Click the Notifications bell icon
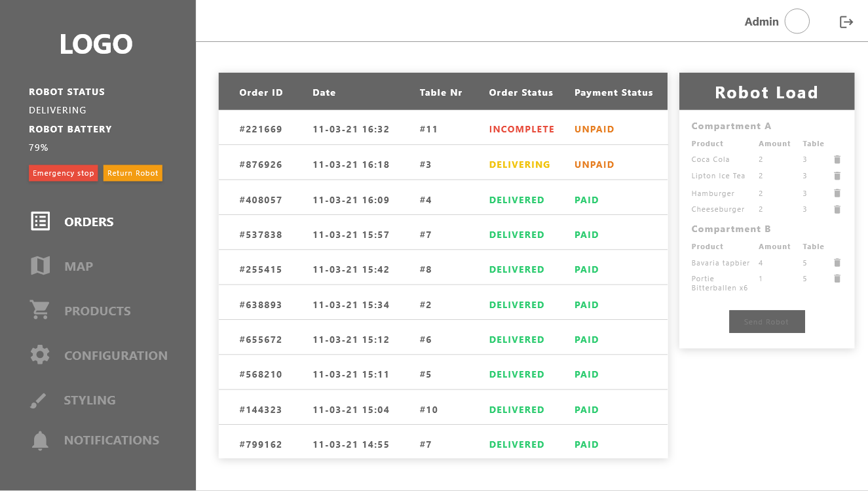868x491 pixels. click(x=41, y=441)
